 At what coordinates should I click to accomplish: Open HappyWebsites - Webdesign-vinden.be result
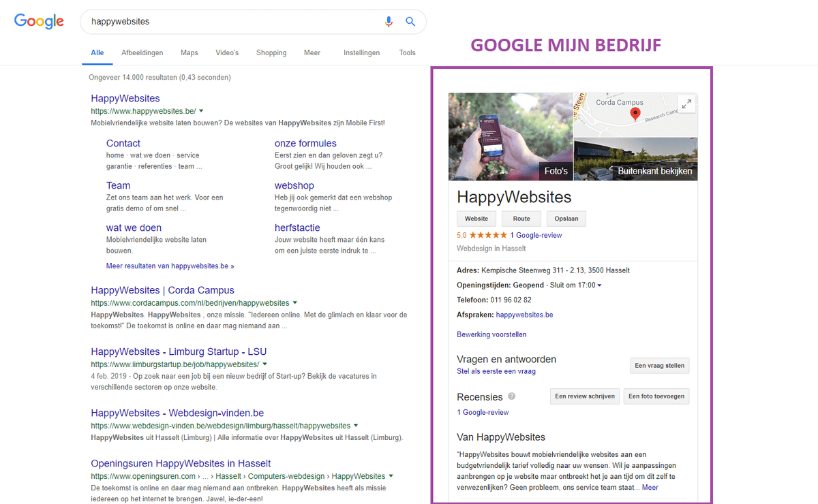coord(177,413)
